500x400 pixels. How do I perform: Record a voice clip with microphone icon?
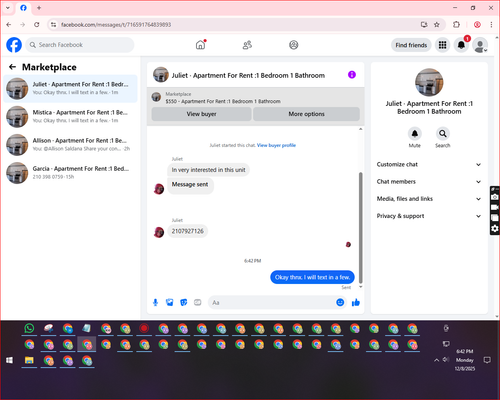pos(155,302)
